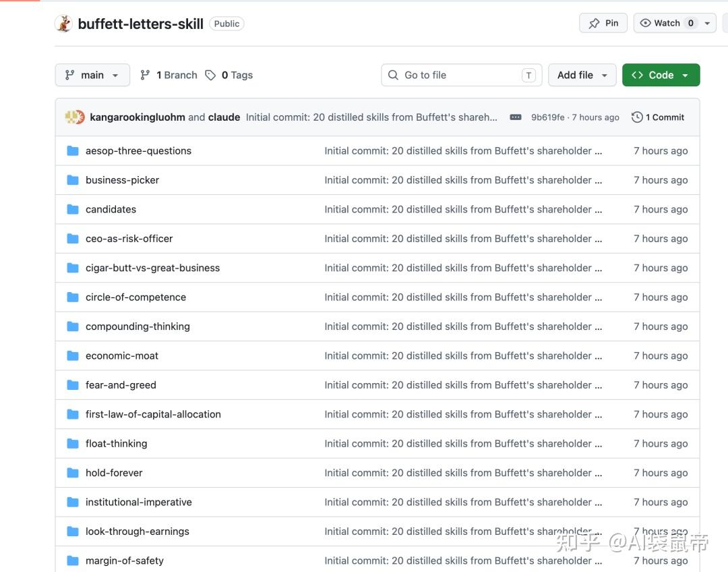Click the folder icon beside economic-moat
The height and width of the screenshot is (572, 728).
pyautogui.click(x=73, y=356)
